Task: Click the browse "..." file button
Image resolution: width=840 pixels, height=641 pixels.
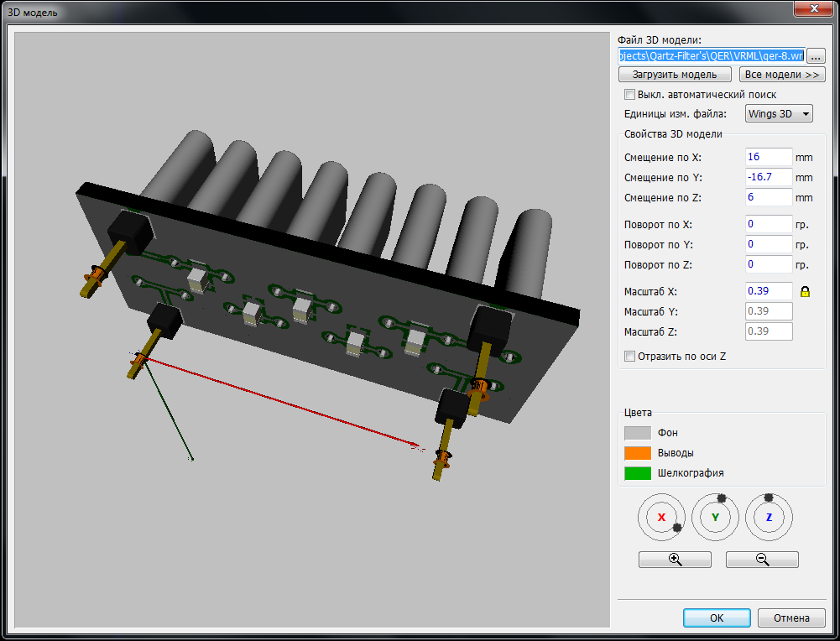Action: tap(817, 56)
